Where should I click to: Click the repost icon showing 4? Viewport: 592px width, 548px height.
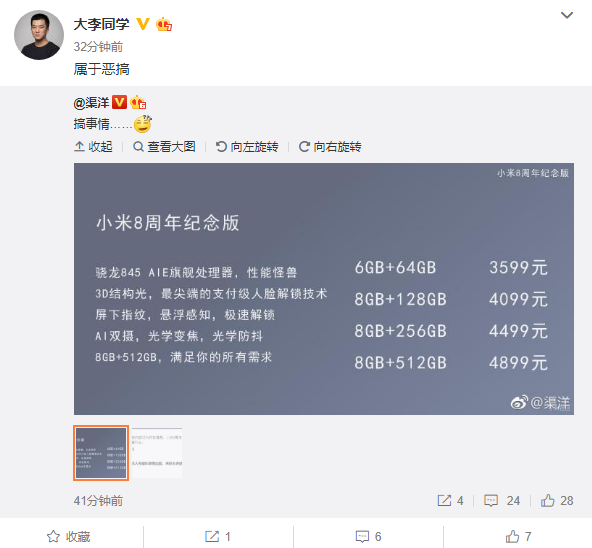pyautogui.click(x=450, y=500)
